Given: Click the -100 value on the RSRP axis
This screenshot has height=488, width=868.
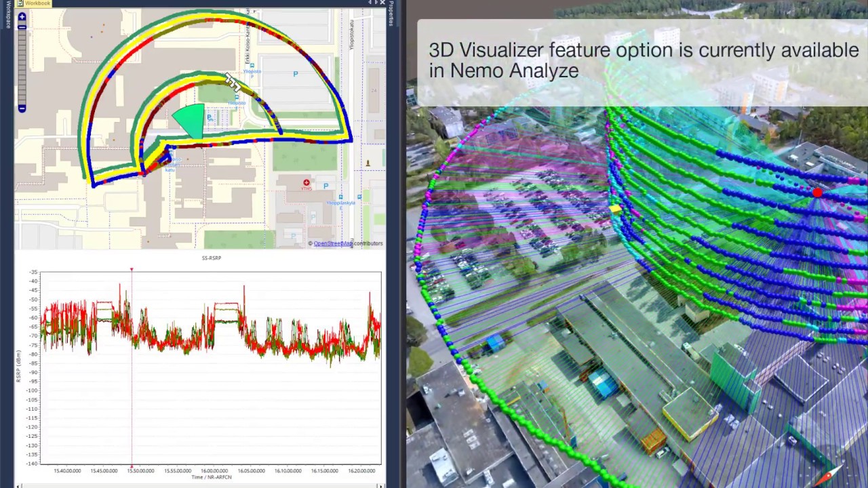Looking at the screenshot, I should pyautogui.click(x=33, y=390).
